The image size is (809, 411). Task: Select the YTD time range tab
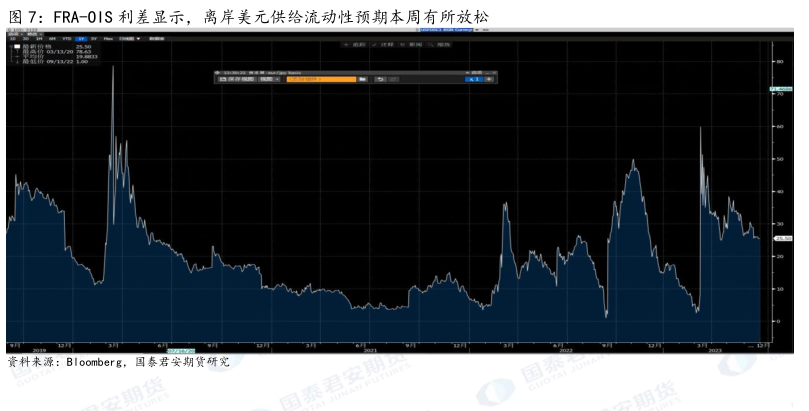pyautogui.click(x=65, y=38)
